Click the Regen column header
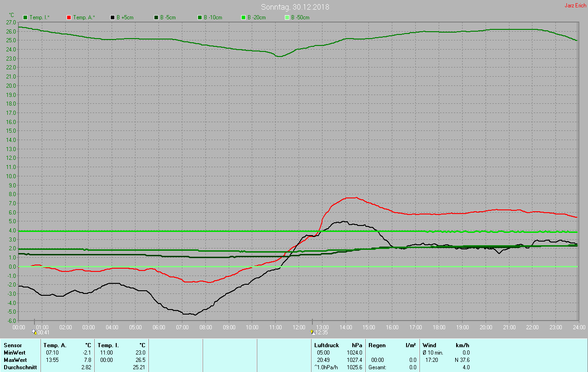588x372 pixels. [x=377, y=345]
